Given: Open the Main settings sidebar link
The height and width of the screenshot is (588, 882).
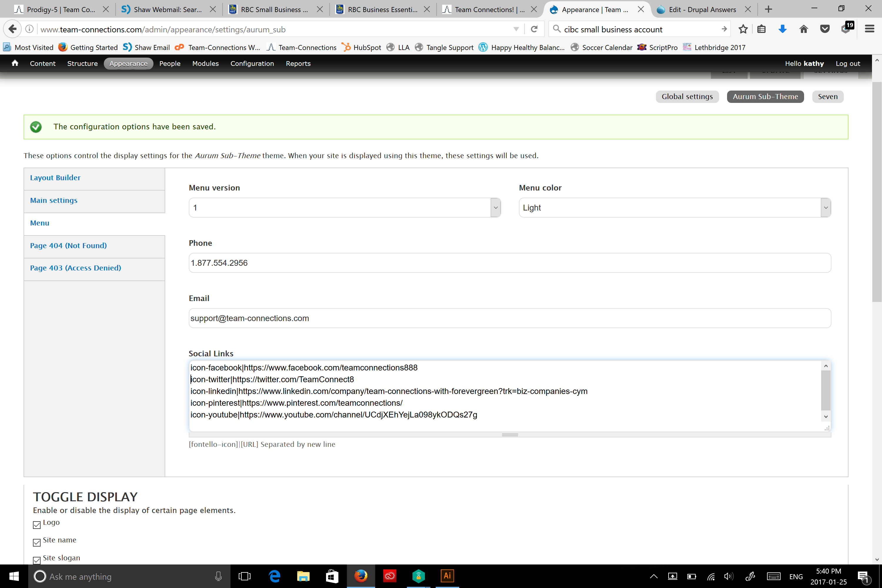Looking at the screenshot, I should 54,200.
